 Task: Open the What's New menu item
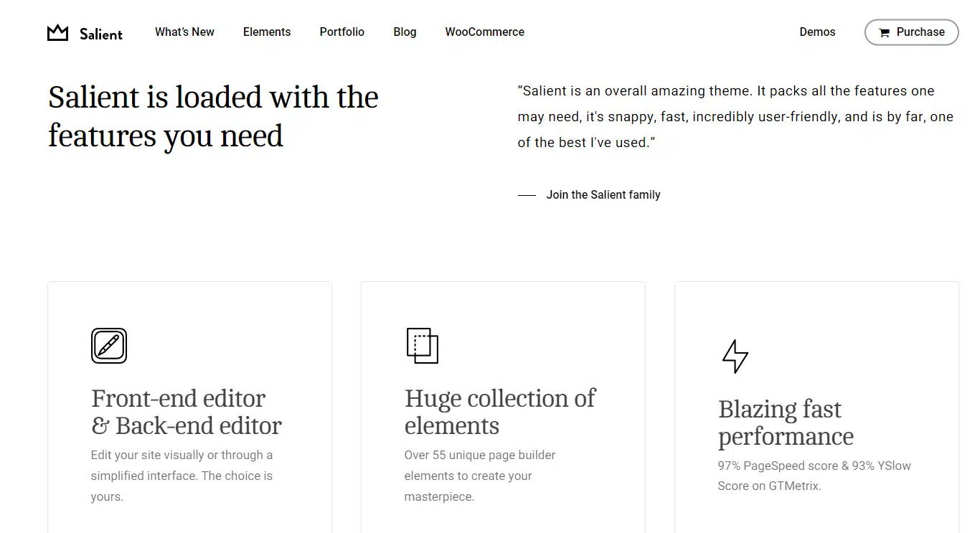(x=184, y=32)
